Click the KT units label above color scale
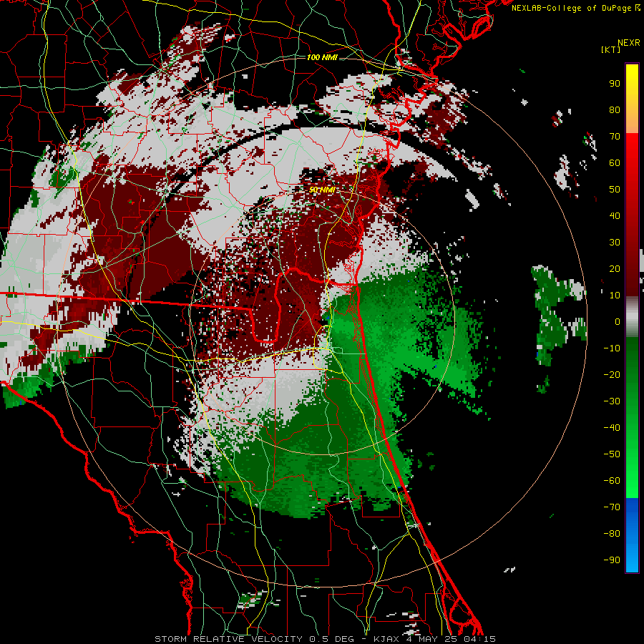This screenshot has height=644, width=644. (611, 49)
